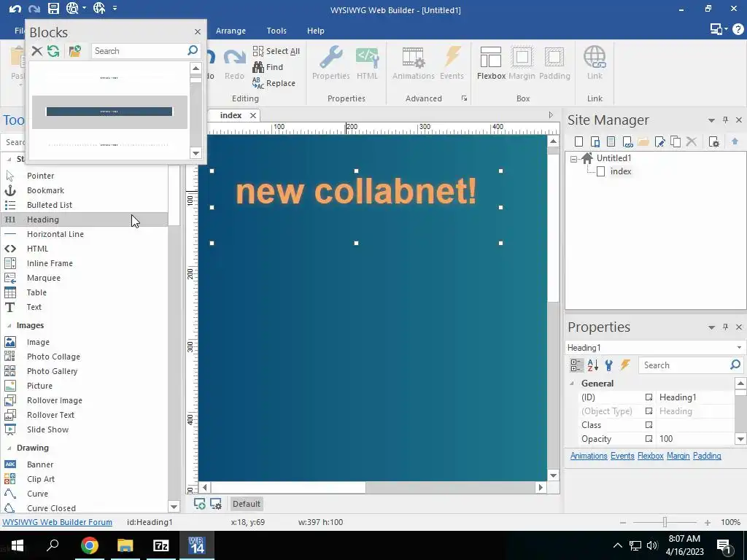Open the Animations ribbon button
The height and width of the screenshot is (560, 747).
pyautogui.click(x=413, y=63)
